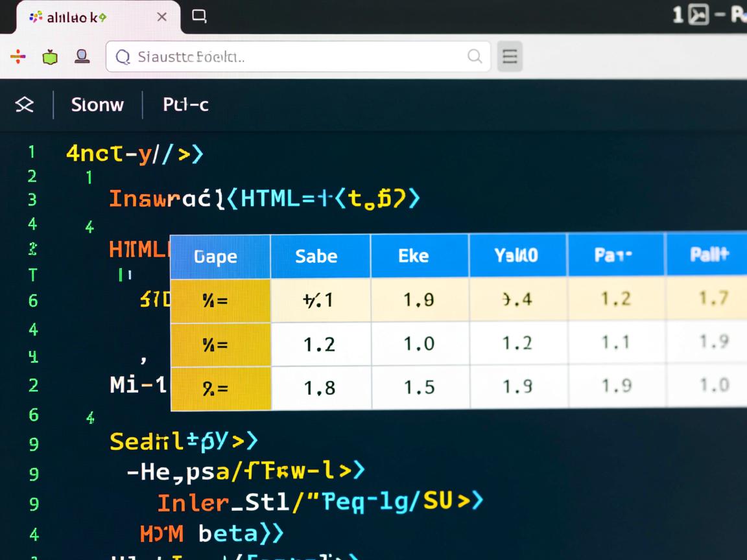Screen dimensions: 747x560
Task: Click the Sabe column header
Action: coord(316,256)
